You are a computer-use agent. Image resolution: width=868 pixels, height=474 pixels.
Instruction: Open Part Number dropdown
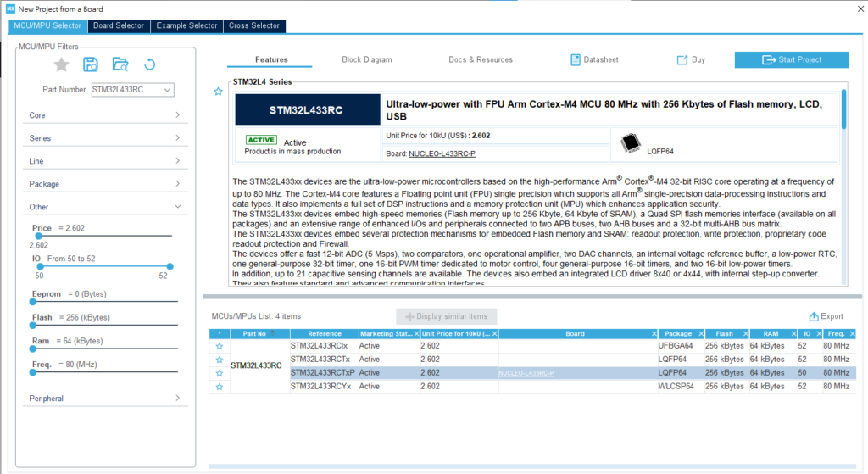click(167, 90)
